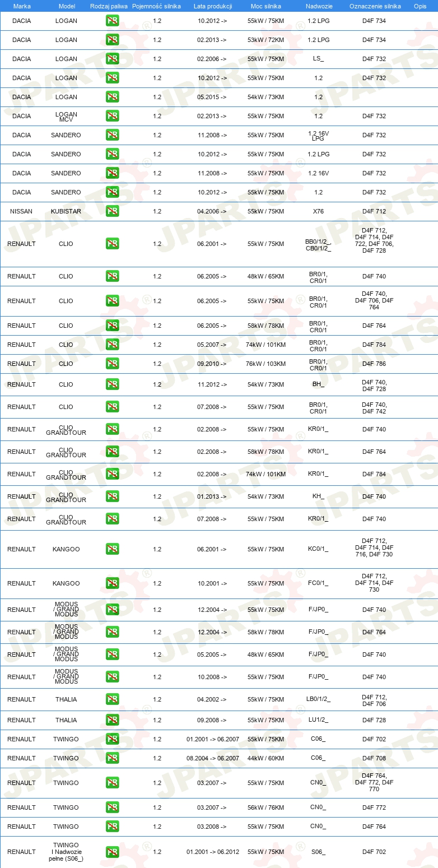Click the Opis column header
The image size is (438, 868).
click(420, 6)
